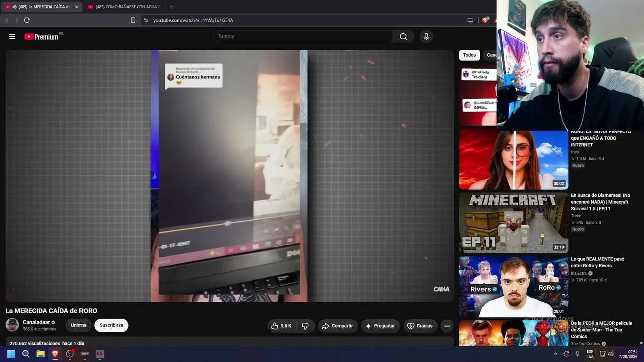
Task: Open Windows taskbar search
Action: pyautogui.click(x=26, y=354)
